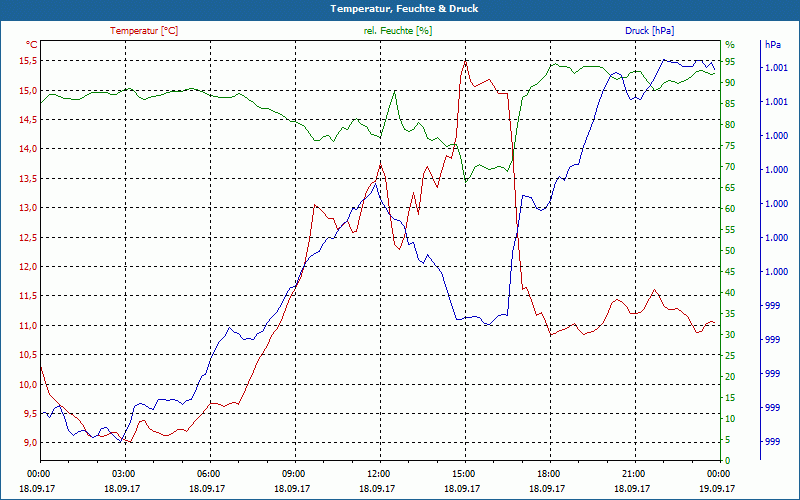Screen dimensions: 800x500
Task: Click the green "20" humidity axis tick
Action: pos(730,377)
